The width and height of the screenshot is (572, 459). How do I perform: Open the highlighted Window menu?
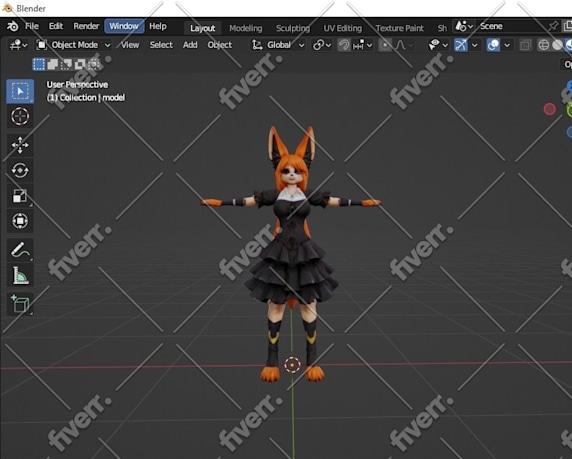(x=124, y=26)
